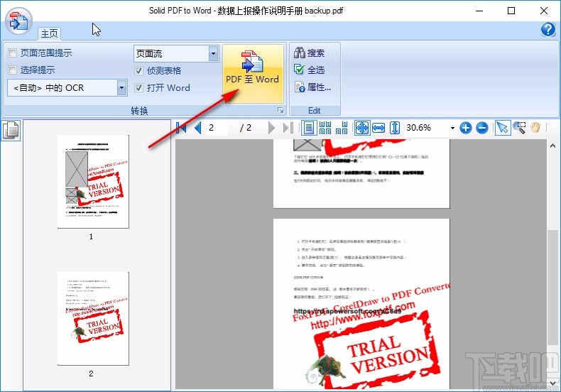Screen dimensions: 561x392
Task: Open the 30.6% zoom level dropdown
Action: coord(452,128)
